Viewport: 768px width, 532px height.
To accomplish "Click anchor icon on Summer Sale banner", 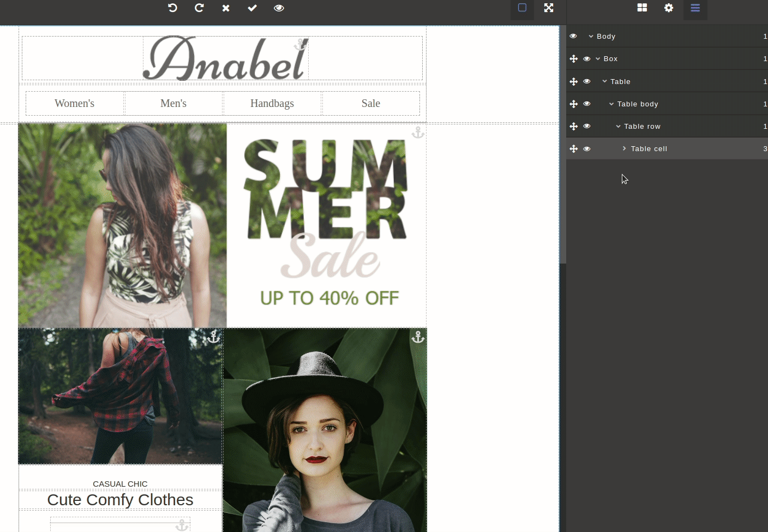I will click(418, 133).
